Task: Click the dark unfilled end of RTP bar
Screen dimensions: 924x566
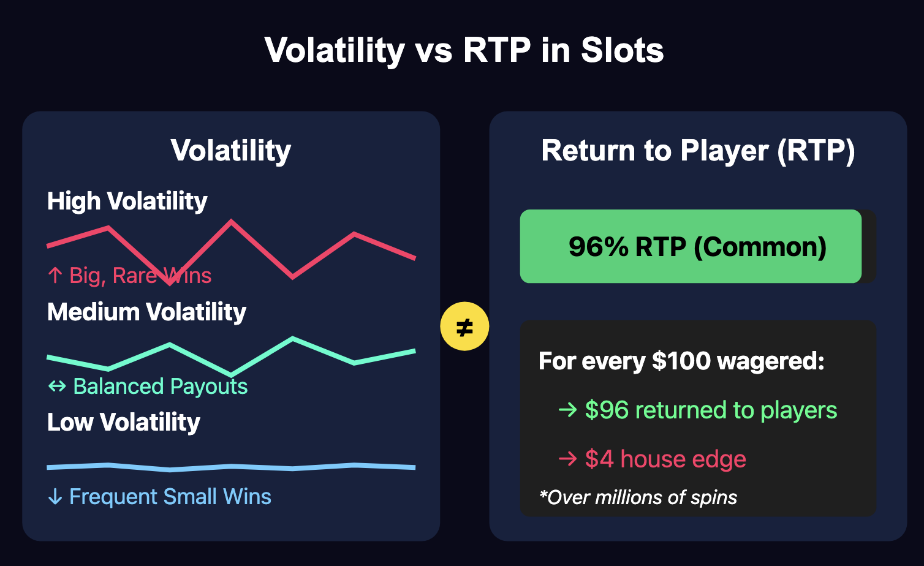Action: pyautogui.click(x=869, y=246)
